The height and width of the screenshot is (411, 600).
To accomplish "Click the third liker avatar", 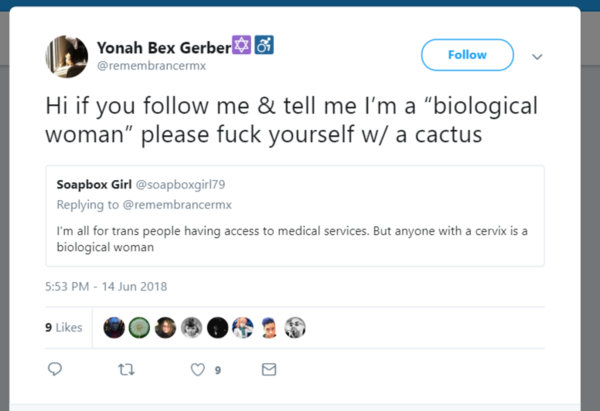I will click(165, 327).
